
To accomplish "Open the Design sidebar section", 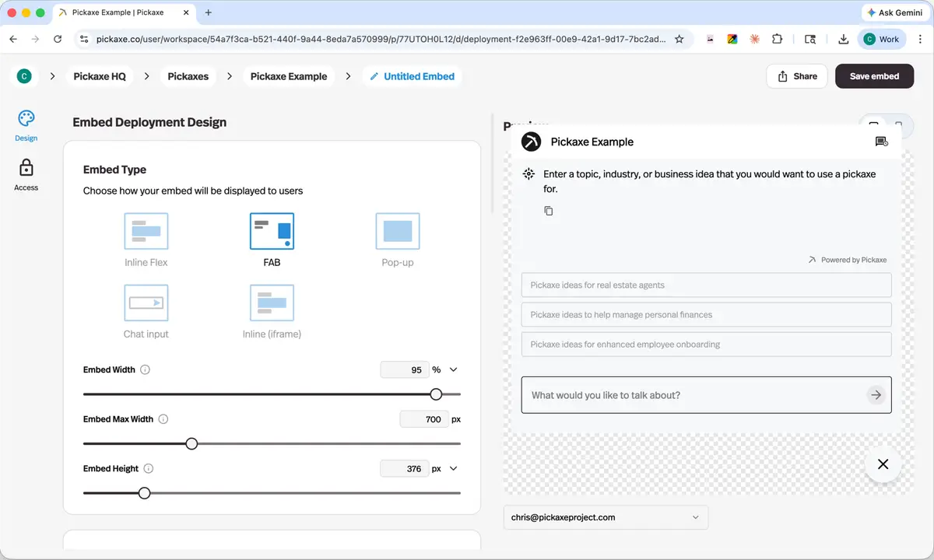I will tap(26, 125).
